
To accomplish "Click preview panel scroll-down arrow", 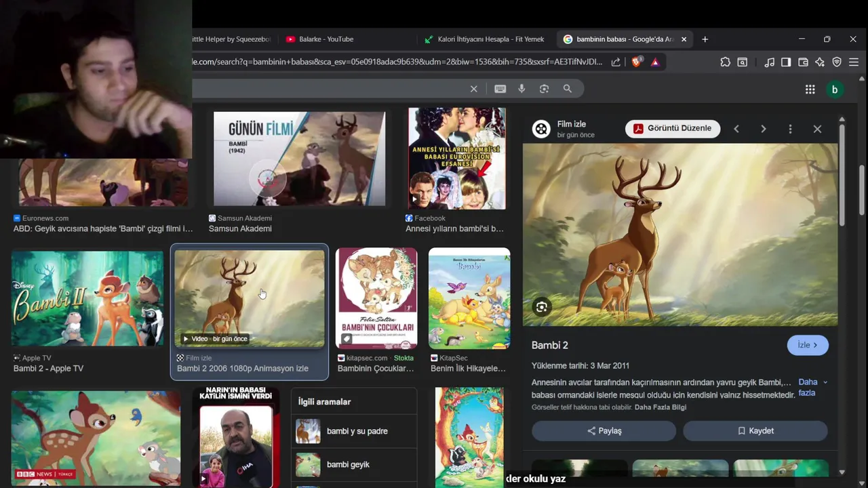I will pyautogui.click(x=842, y=472).
